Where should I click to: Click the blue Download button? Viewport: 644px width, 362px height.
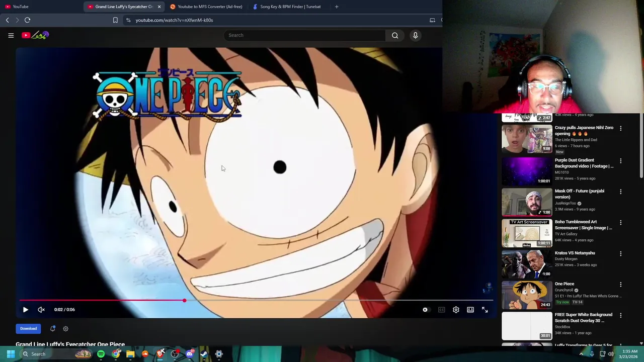28,328
